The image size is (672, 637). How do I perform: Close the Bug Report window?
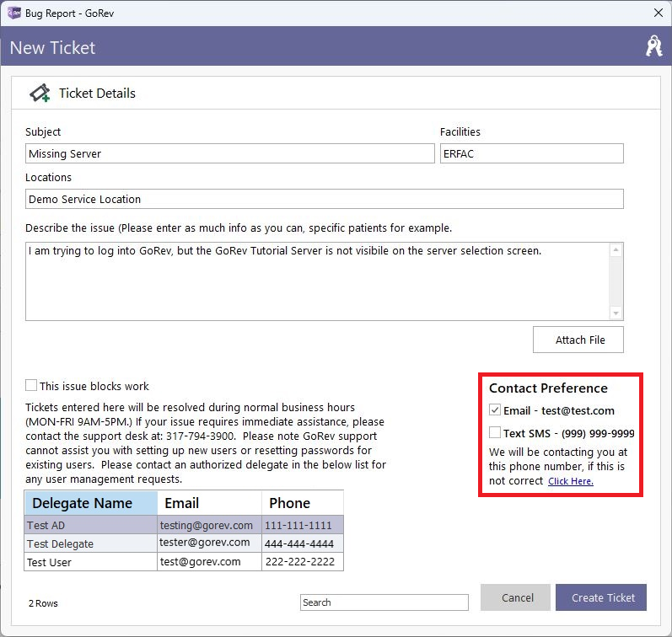[659, 13]
